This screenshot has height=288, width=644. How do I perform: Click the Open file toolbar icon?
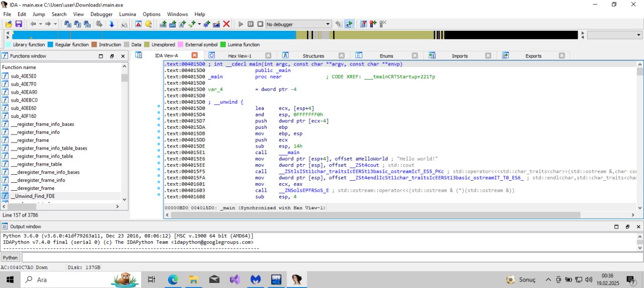9,24
